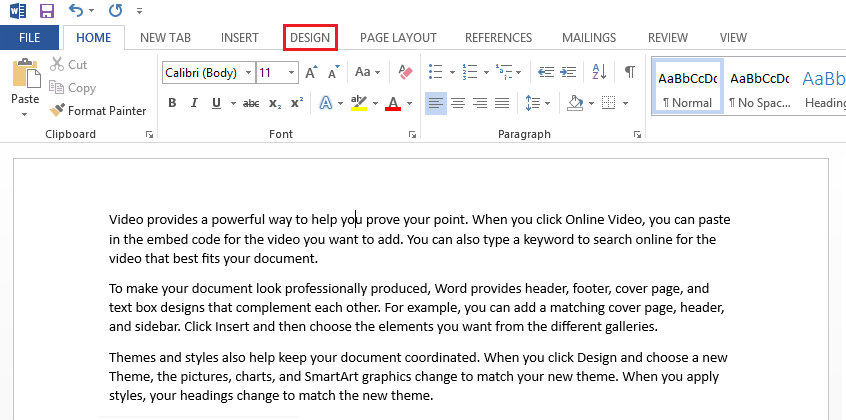Click the Save icon in quick access toolbar

(x=46, y=12)
